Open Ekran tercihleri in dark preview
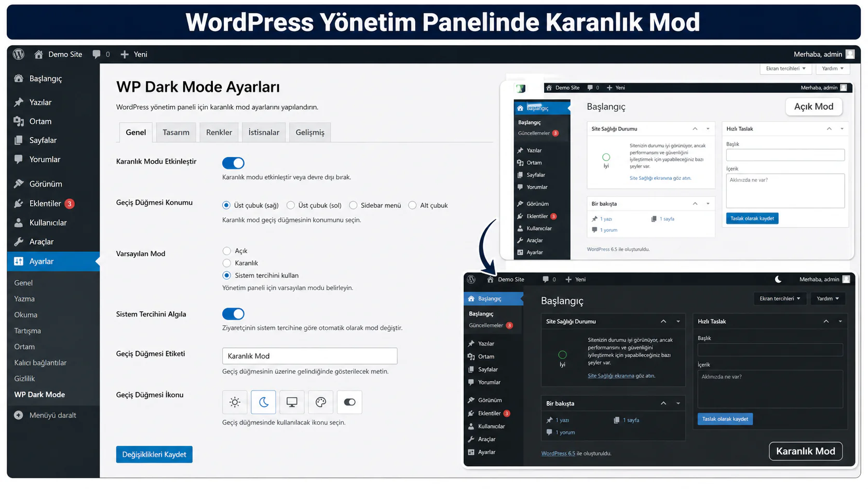The image size is (868, 489). tap(780, 299)
